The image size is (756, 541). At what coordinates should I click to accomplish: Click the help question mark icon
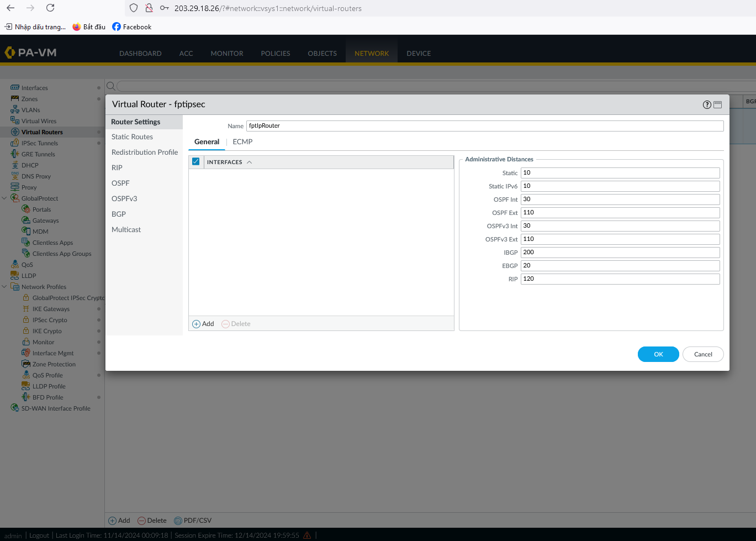706,105
